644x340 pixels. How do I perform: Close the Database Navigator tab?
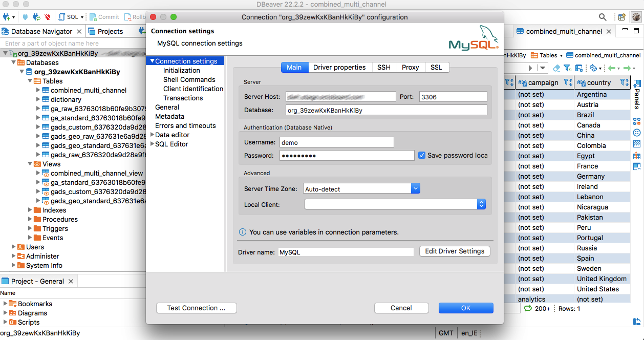(x=79, y=31)
